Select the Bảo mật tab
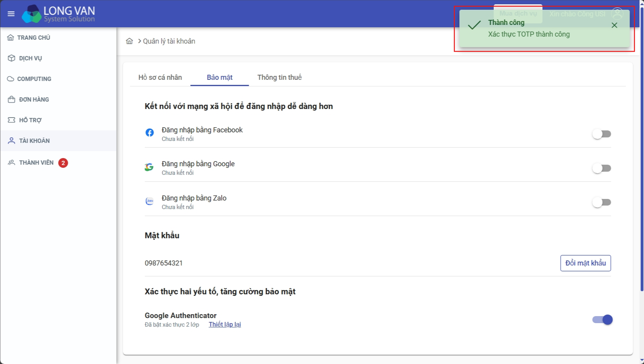This screenshot has height=364, width=644. click(x=219, y=77)
